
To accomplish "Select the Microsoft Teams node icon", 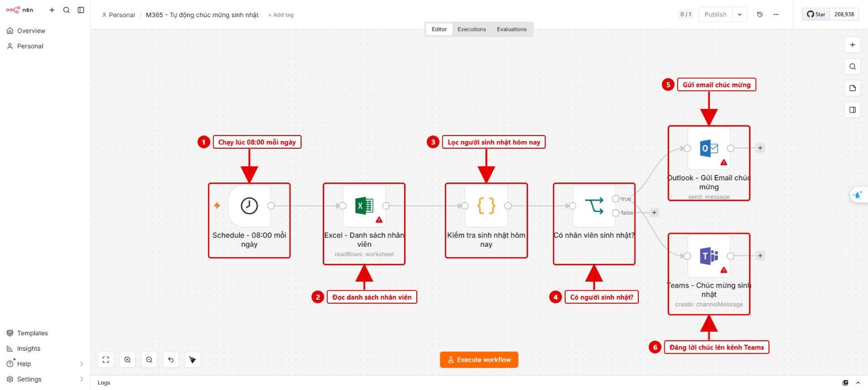I will coord(709,256).
